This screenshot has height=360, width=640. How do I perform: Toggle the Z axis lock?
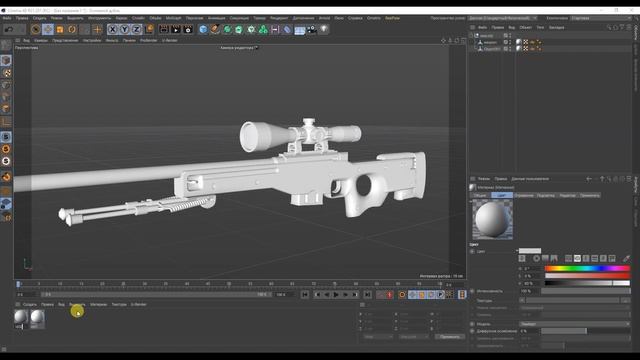[x=136, y=29]
